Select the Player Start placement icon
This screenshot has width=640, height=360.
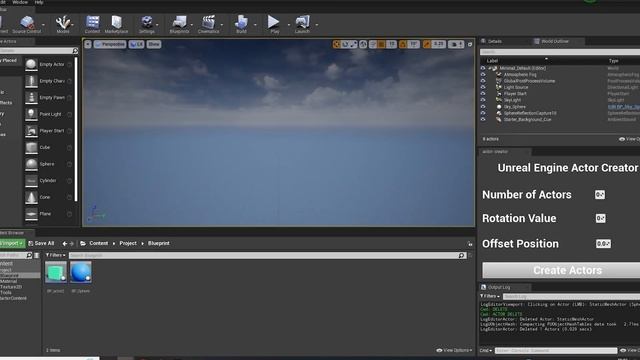(31, 131)
